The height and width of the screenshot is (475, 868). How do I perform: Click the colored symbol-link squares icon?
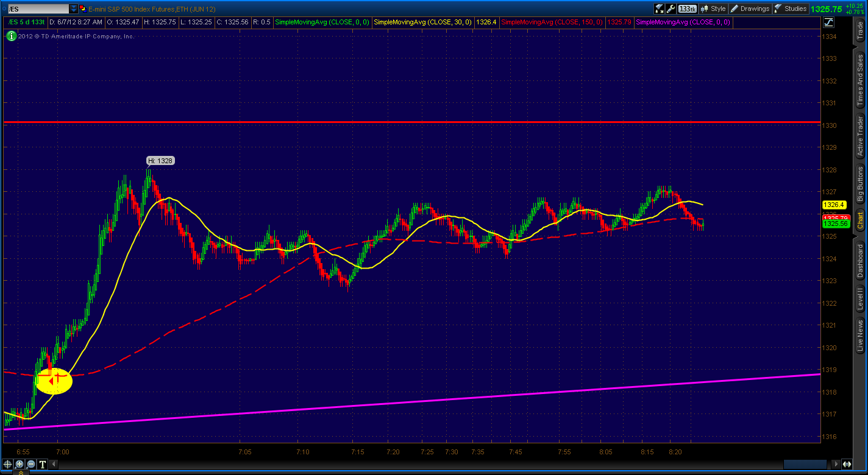point(84,9)
